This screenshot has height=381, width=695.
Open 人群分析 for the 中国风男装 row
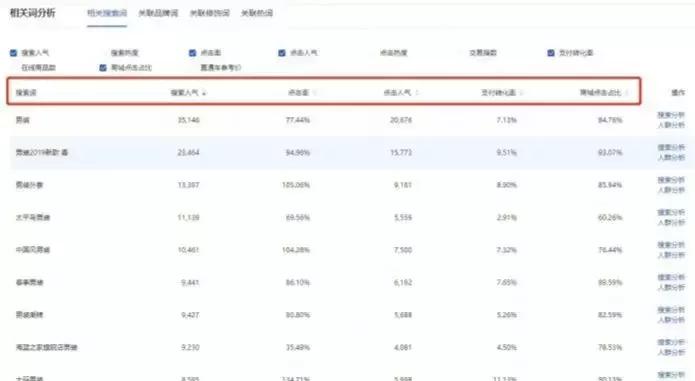[x=671, y=255]
